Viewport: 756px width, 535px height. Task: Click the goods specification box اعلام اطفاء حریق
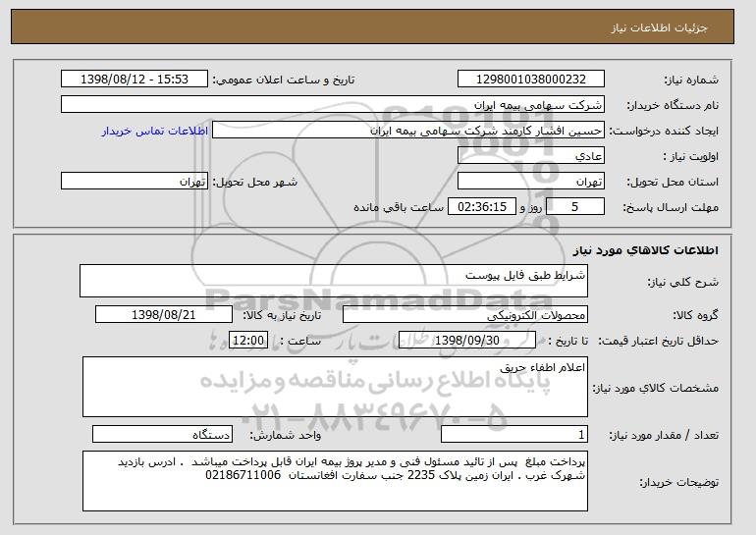coord(335,387)
